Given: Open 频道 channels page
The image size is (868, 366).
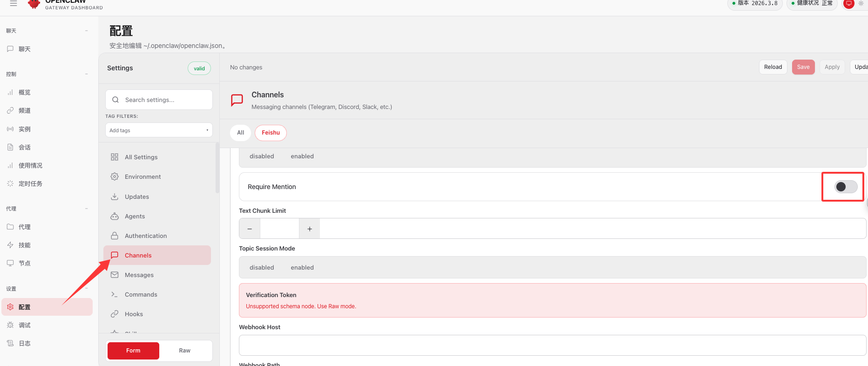Looking at the screenshot, I should pyautogui.click(x=47, y=110).
